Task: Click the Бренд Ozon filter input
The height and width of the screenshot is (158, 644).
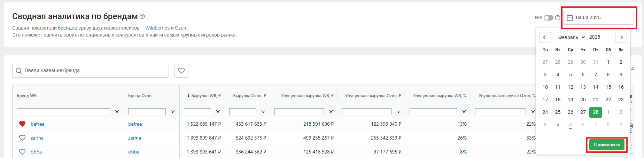Action: tap(147, 112)
